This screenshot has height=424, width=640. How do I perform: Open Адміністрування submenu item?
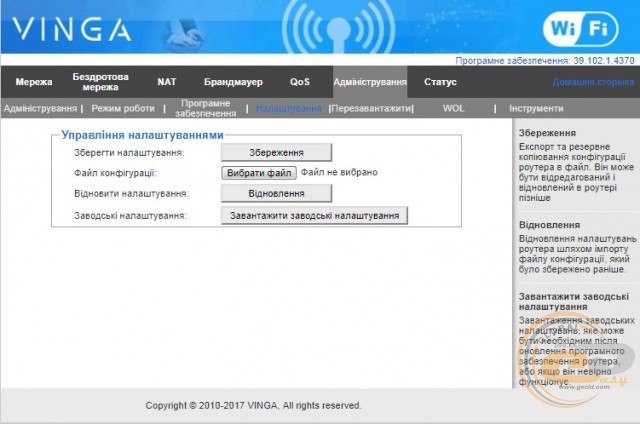[39, 108]
